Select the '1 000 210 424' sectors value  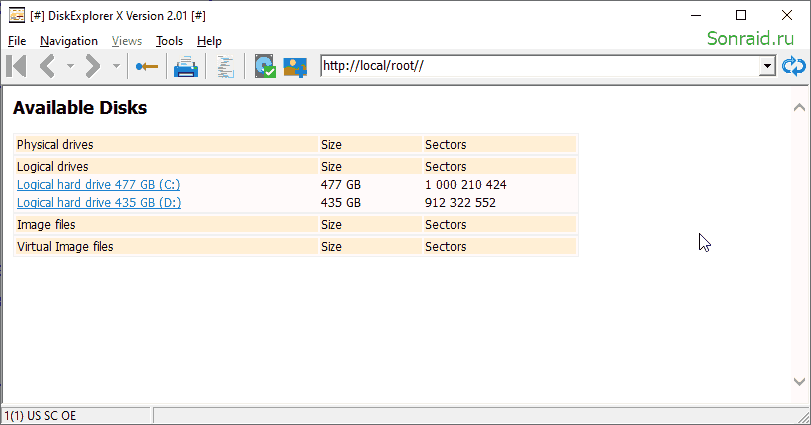(x=465, y=185)
